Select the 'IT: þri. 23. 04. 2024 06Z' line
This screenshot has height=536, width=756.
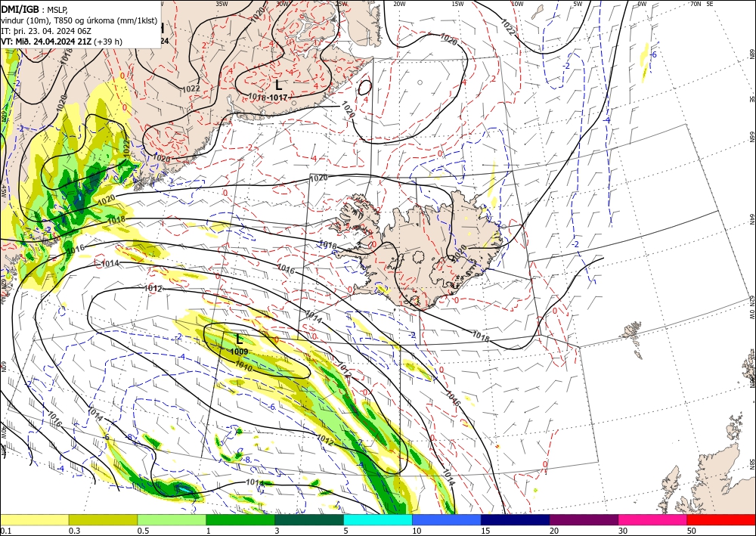[47, 31]
